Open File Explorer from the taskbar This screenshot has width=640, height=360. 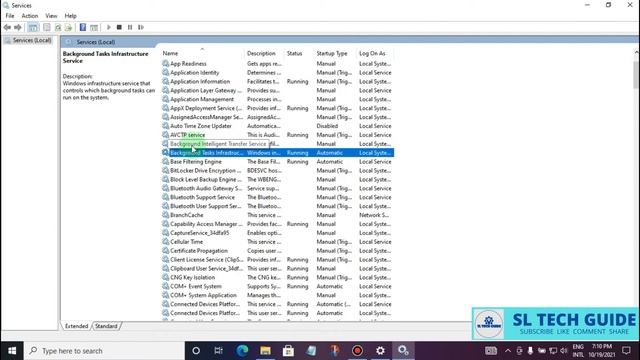point(265,351)
